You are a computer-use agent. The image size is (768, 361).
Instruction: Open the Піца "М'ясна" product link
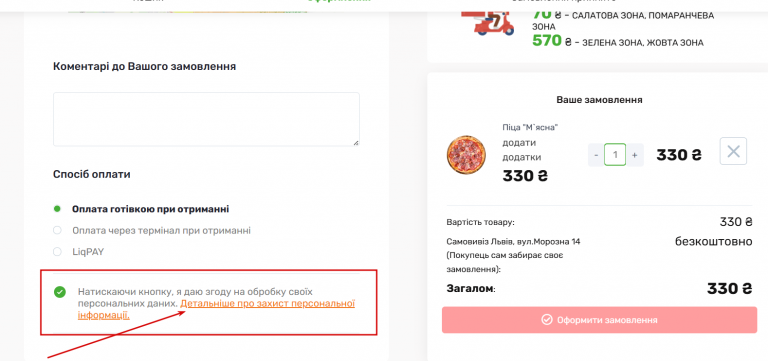point(530,127)
